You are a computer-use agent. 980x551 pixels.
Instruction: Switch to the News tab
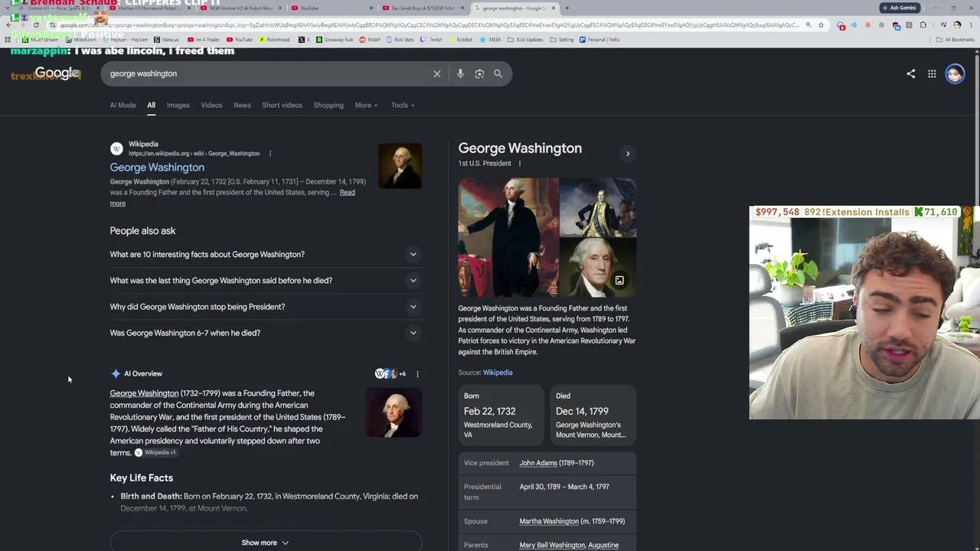pos(242,105)
